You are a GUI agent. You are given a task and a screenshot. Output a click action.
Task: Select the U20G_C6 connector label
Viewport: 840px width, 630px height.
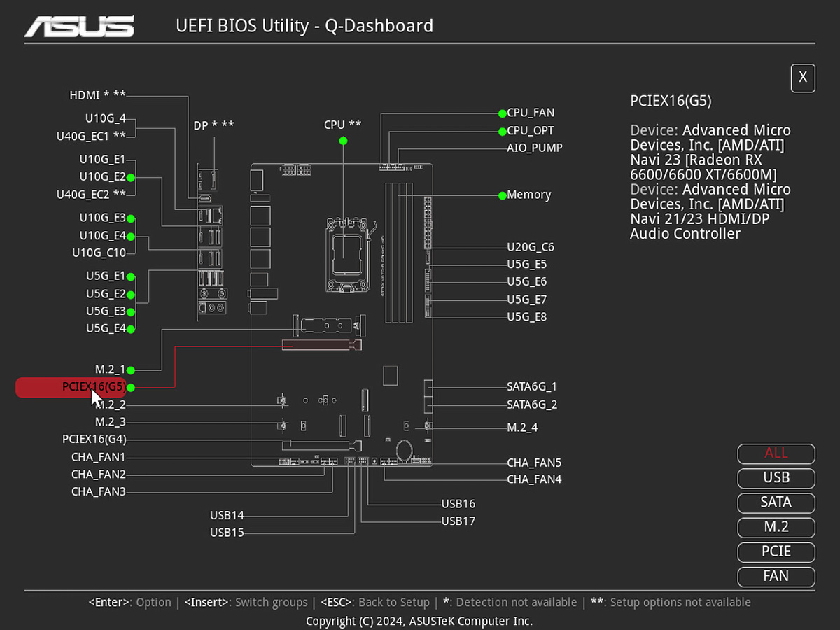[x=531, y=247]
